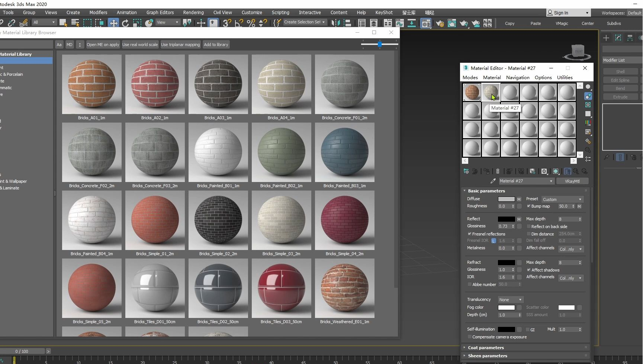Open the Preset Custom dropdown
Image resolution: width=643 pixels, height=364 pixels.
562,199
